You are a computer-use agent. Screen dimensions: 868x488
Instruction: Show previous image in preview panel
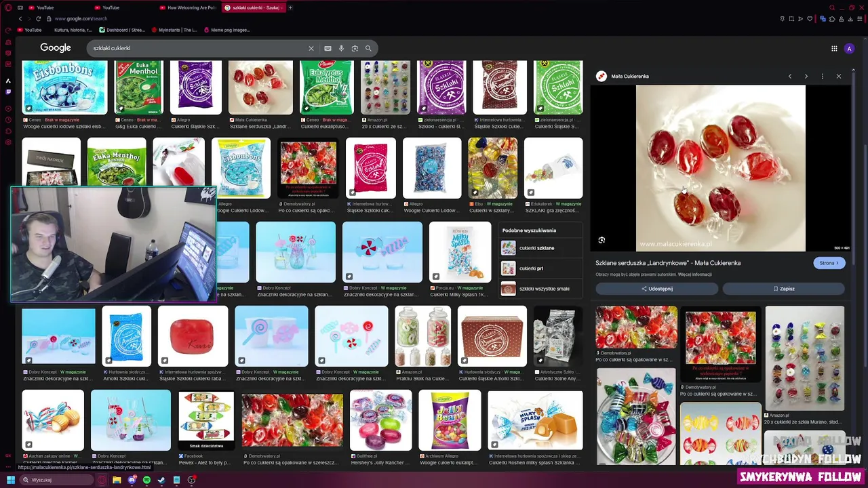790,76
